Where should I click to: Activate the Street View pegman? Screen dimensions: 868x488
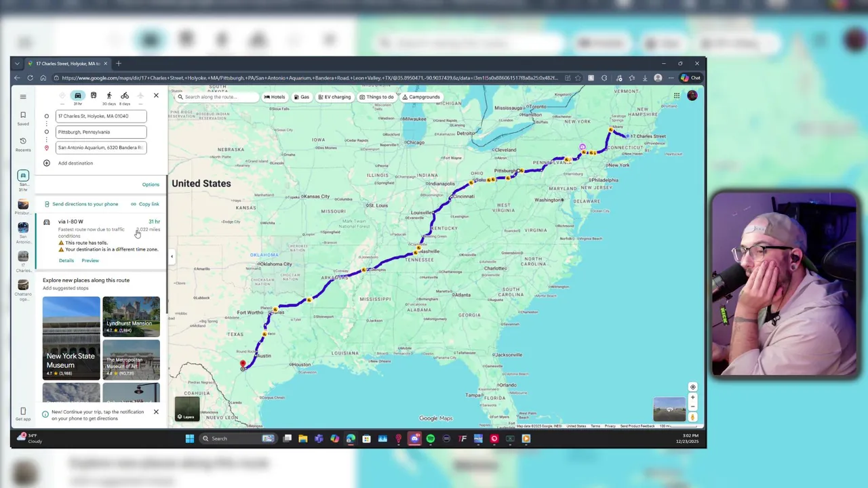pos(692,417)
